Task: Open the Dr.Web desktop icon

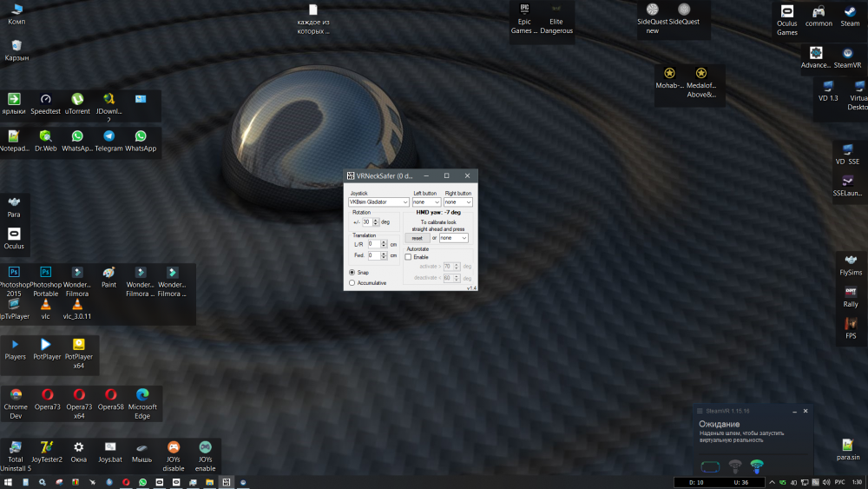Action: point(45,141)
